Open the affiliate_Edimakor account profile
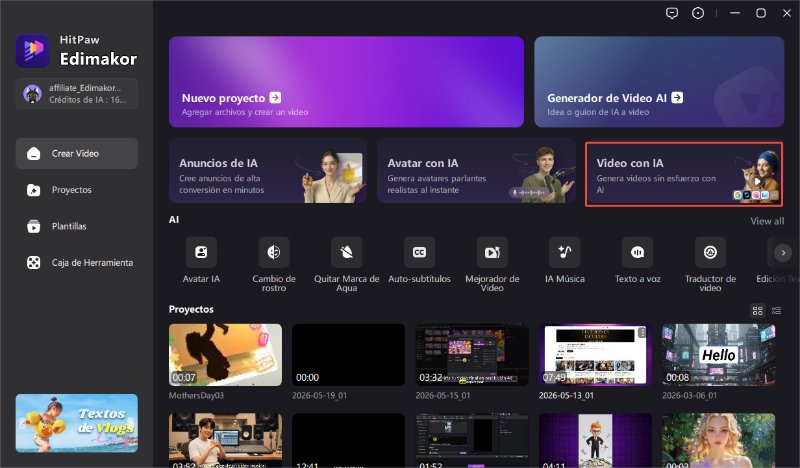Viewport: 800px width, 468px height. click(x=77, y=93)
